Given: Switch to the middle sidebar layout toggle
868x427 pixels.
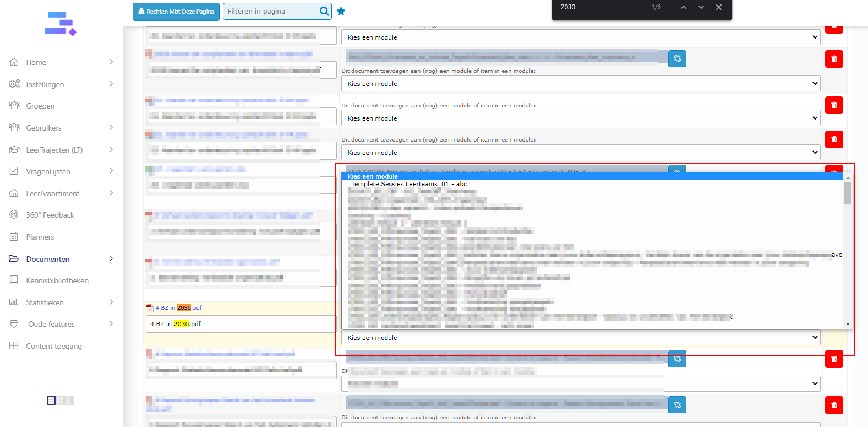Looking at the screenshot, I should coord(61,401).
